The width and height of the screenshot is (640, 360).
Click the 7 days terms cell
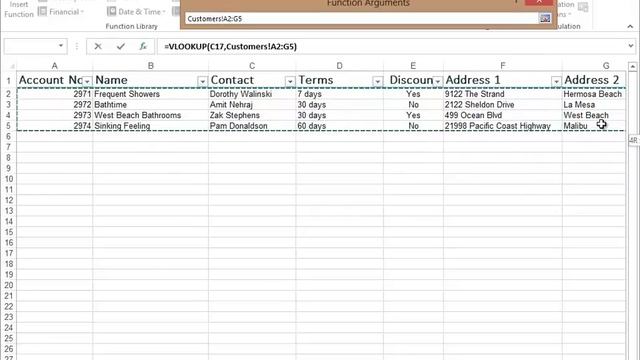(339, 94)
